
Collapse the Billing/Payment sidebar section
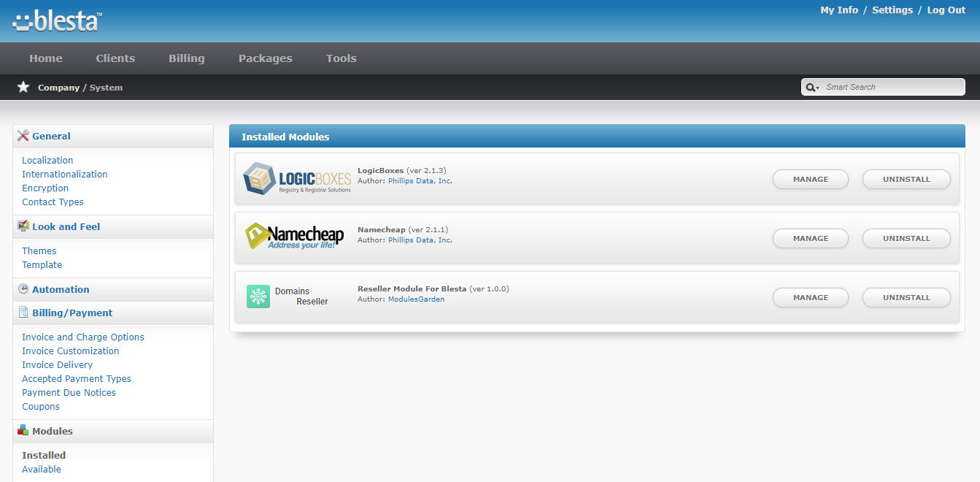(x=71, y=313)
